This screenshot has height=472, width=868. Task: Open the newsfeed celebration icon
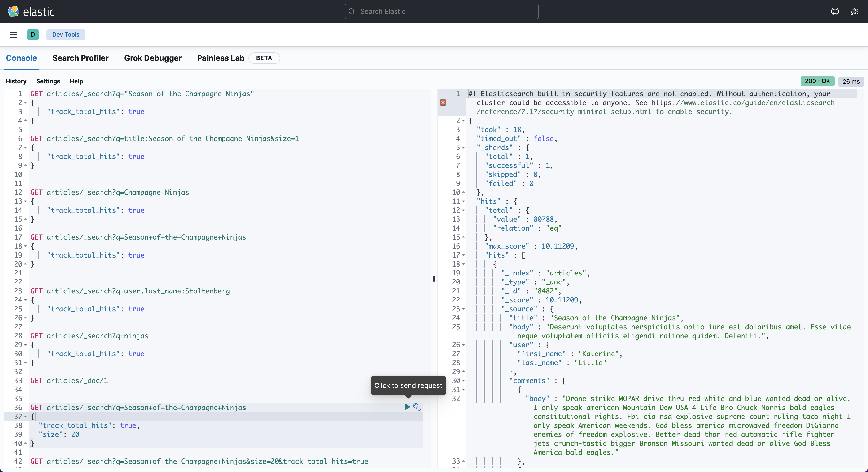coord(854,11)
